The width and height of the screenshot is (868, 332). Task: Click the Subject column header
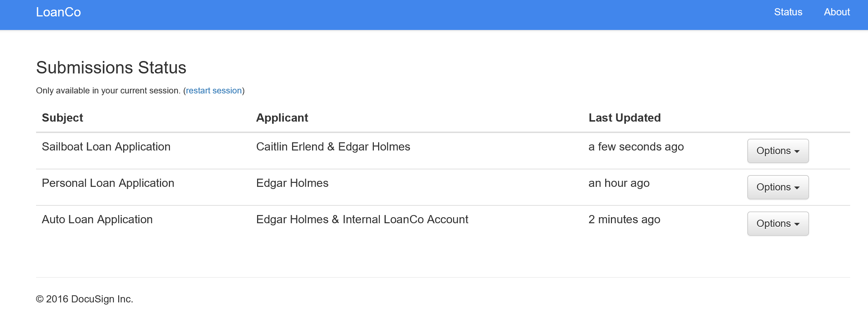(62, 118)
